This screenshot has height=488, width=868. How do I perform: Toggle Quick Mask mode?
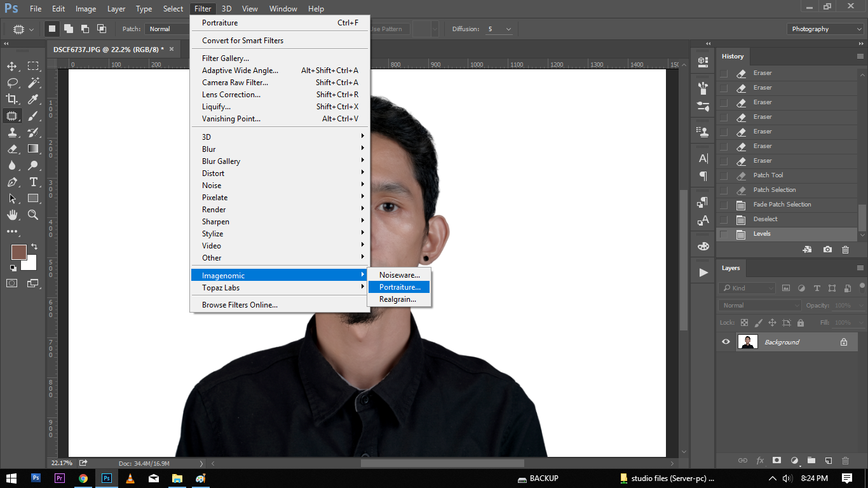[12, 283]
